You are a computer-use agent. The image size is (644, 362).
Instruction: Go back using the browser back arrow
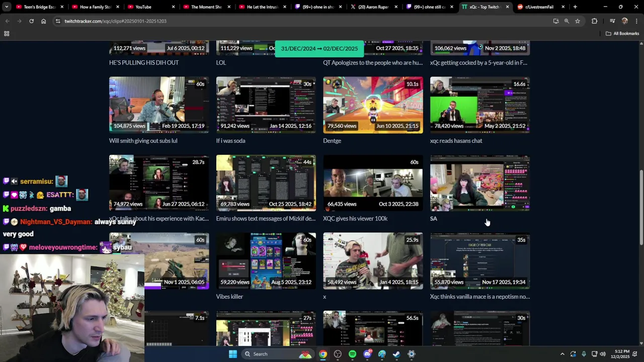pyautogui.click(x=7, y=21)
